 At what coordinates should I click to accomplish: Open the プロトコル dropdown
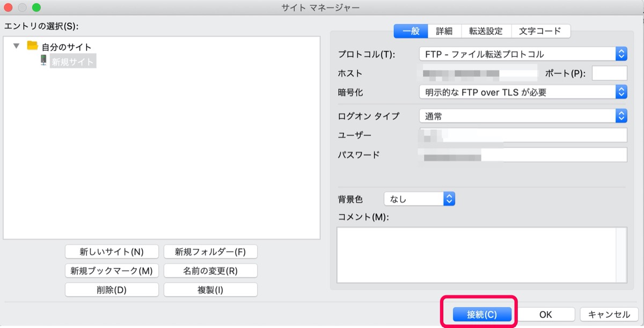click(523, 54)
